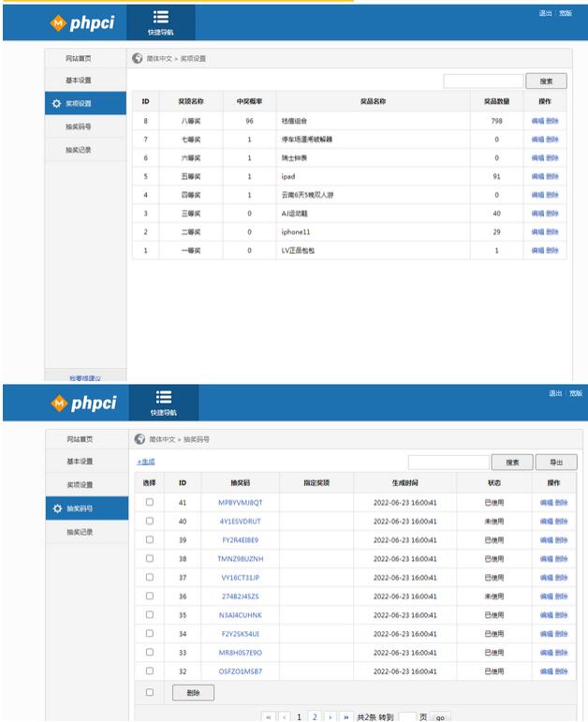The image size is (588, 722).
Task: Click 中奖概率 column header
Action: point(250,101)
